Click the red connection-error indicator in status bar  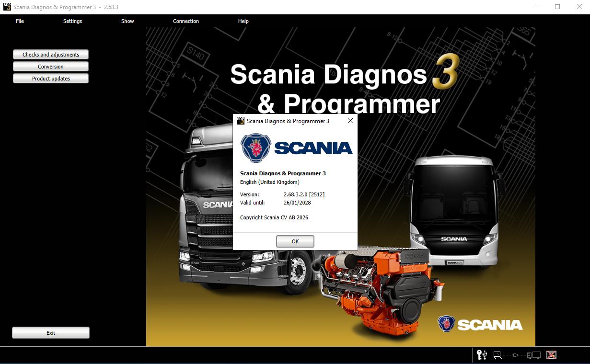point(551,354)
